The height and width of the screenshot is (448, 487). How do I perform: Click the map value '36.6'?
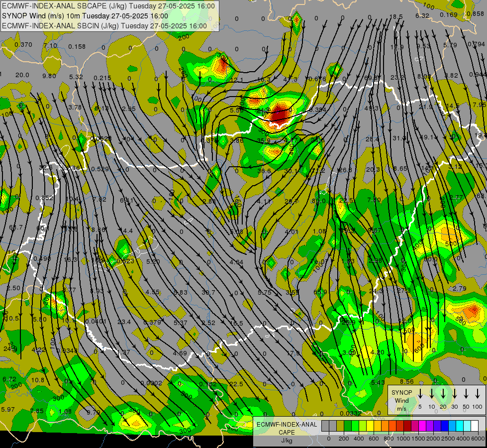point(264,171)
